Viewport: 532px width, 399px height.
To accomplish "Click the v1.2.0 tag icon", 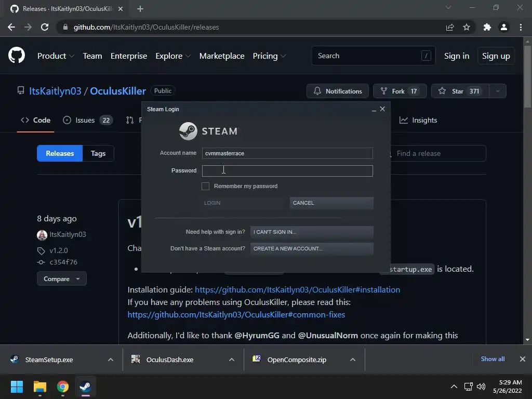I will pos(41,251).
